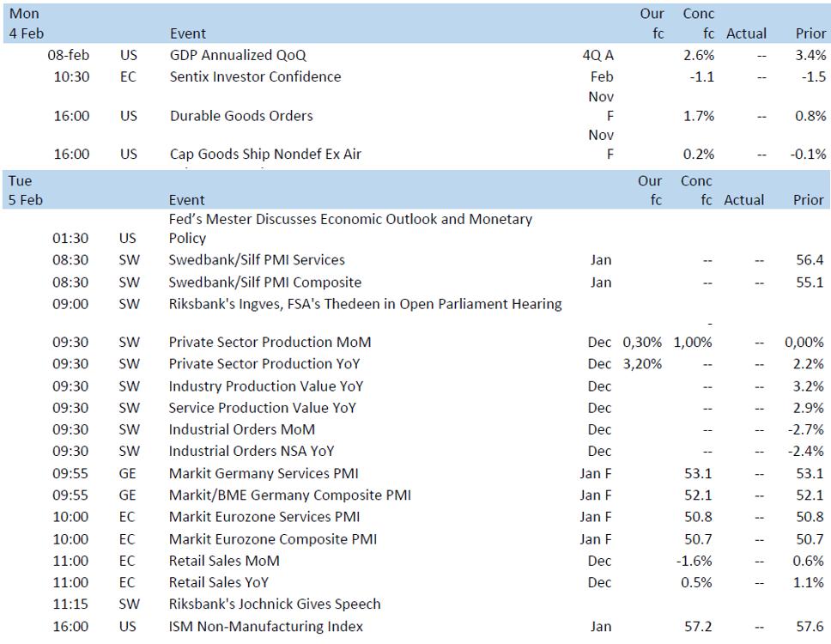
Task: Select 'Industrial Orders NSA YoY' event
Action: [252, 452]
